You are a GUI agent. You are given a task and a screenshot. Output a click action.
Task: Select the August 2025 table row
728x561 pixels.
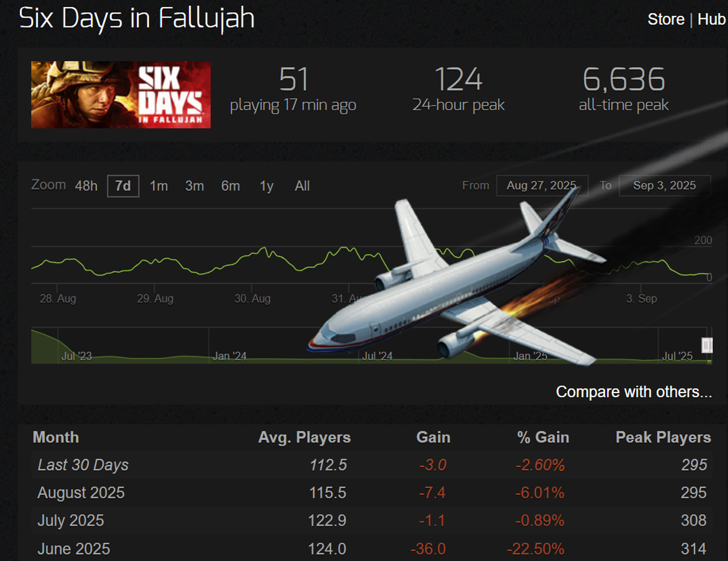pyautogui.click(x=372, y=493)
